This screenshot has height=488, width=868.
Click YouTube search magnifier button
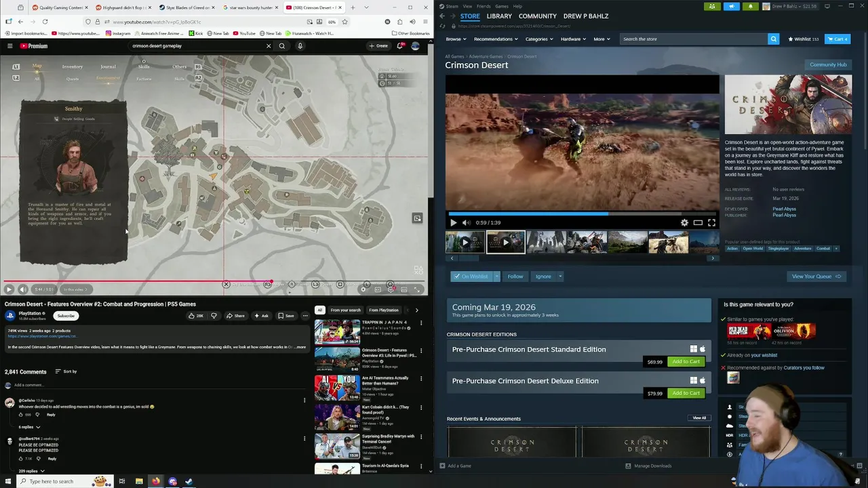click(282, 46)
